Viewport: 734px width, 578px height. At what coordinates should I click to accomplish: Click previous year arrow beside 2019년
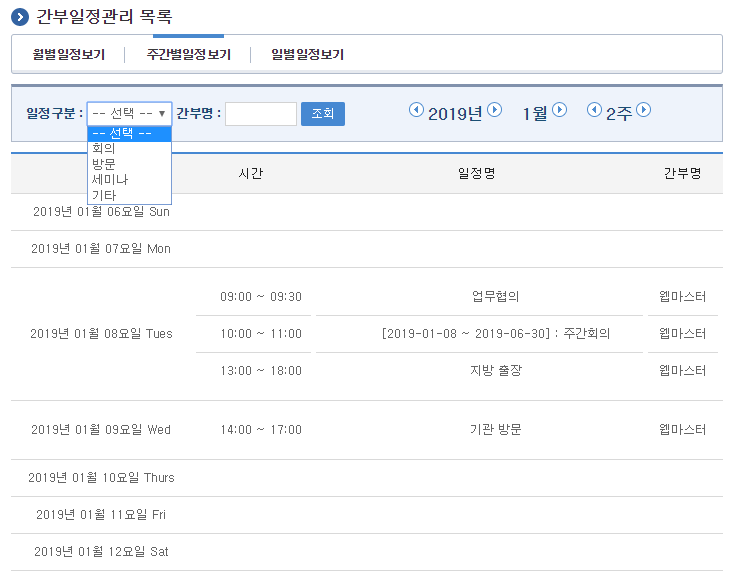(416, 110)
